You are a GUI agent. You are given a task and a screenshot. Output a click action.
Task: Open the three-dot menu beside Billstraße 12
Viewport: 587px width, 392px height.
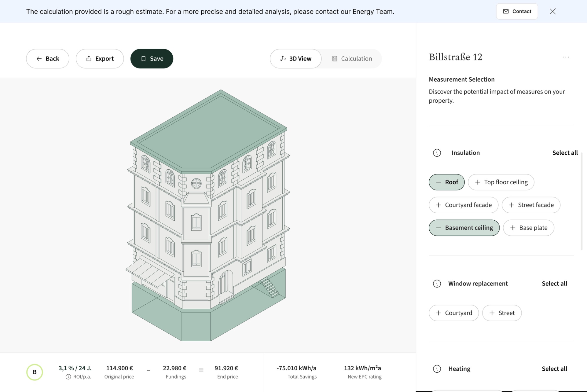[x=566, y=57]
